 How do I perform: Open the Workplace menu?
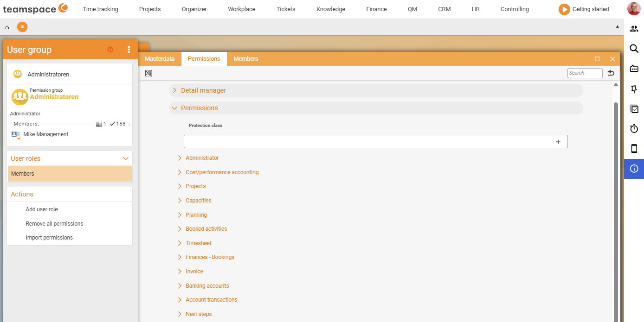coord(242,9)
